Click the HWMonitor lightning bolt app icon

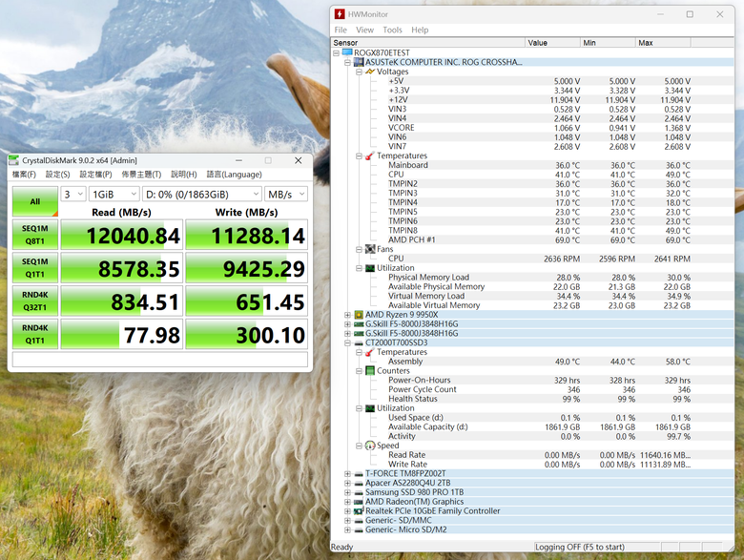pyautogui.click(x=340, y=14)
